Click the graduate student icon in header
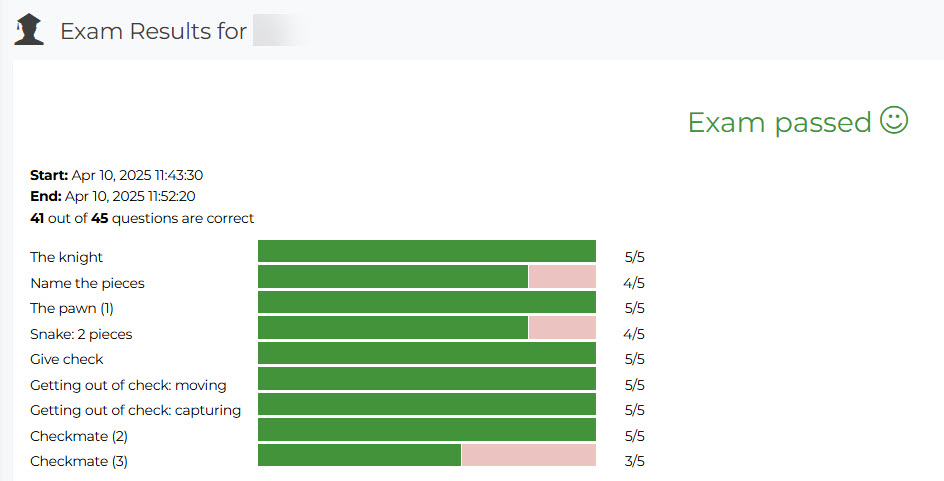Image resolution: width=944 pixels, height=481 pixels. pyautogui.click(x=29, y=30)
